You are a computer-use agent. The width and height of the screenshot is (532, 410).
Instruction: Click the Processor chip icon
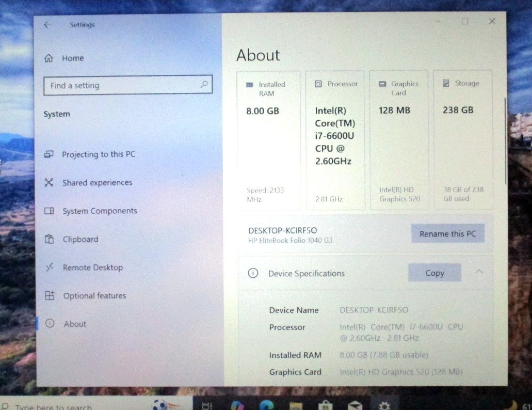point(318,84)
